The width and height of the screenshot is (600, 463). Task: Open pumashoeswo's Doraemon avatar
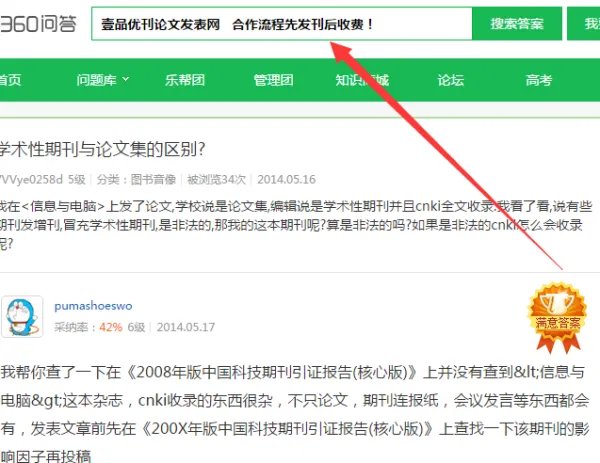(22, 316)
